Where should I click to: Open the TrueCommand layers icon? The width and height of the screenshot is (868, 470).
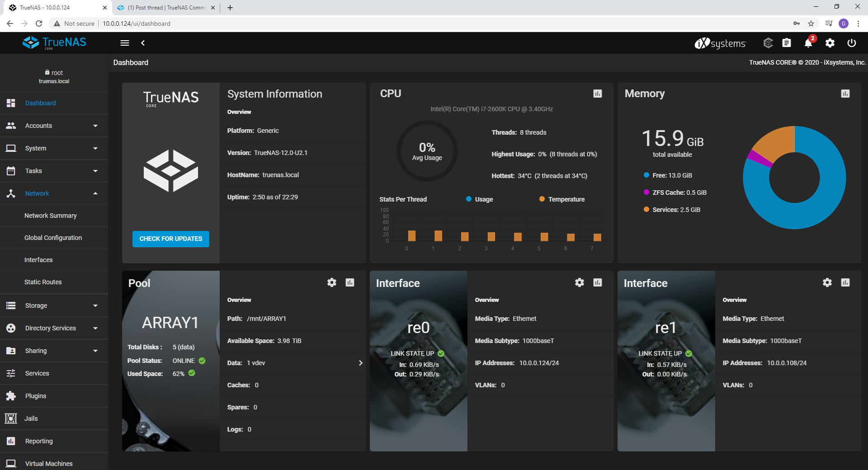pyautogui.click(x=768, y=43)
